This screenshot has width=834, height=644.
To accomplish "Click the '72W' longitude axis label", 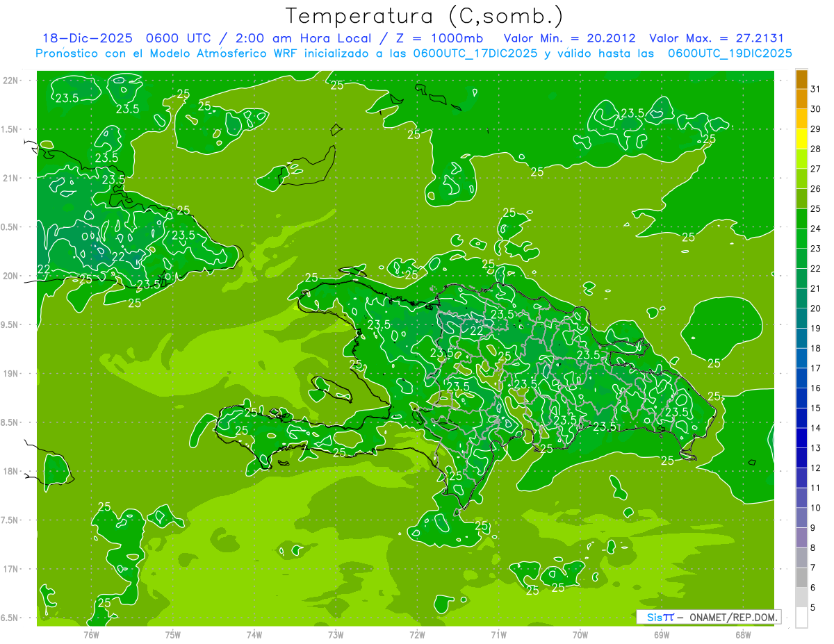I will click(x=417, y=634).
